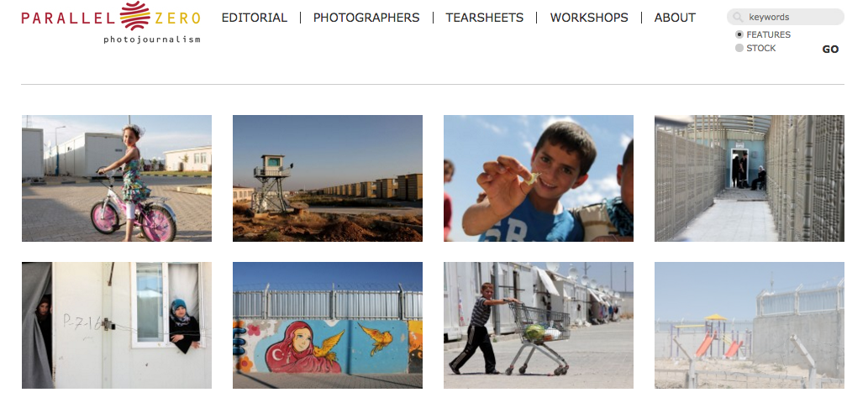The width and height of the screenshot is (868, 403).
Task: Focus the keywords search field
Action: [786, 17]
